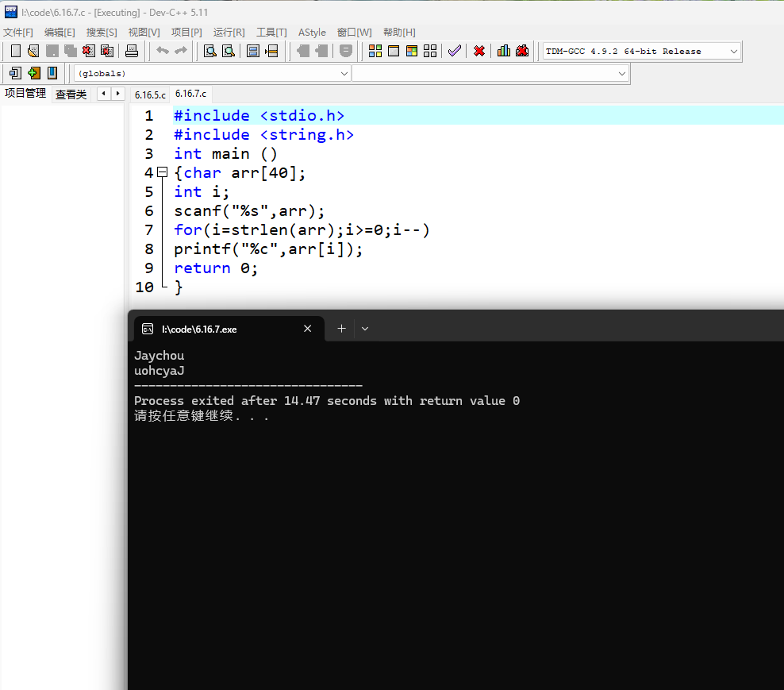Click the Save All files icon
This screenshot has width=784, height=690.
(x=71, y=51)
